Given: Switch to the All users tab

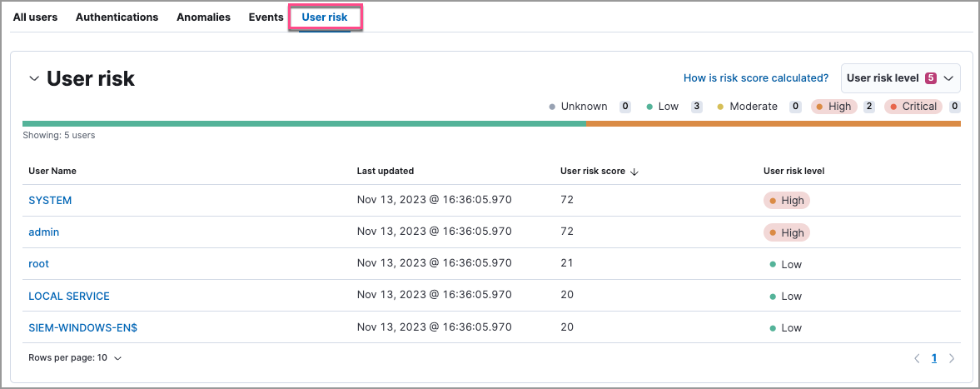Looking at the screenshot, I should (35, 17).
